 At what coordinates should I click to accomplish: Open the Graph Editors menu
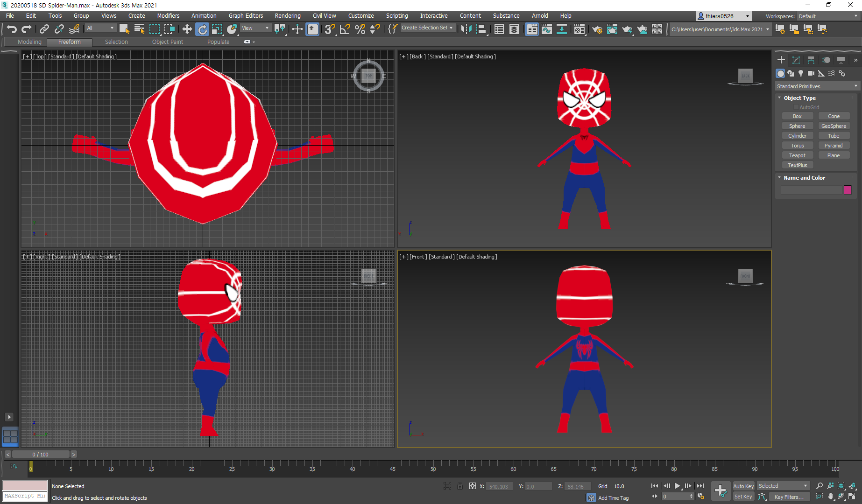[246, 16]
